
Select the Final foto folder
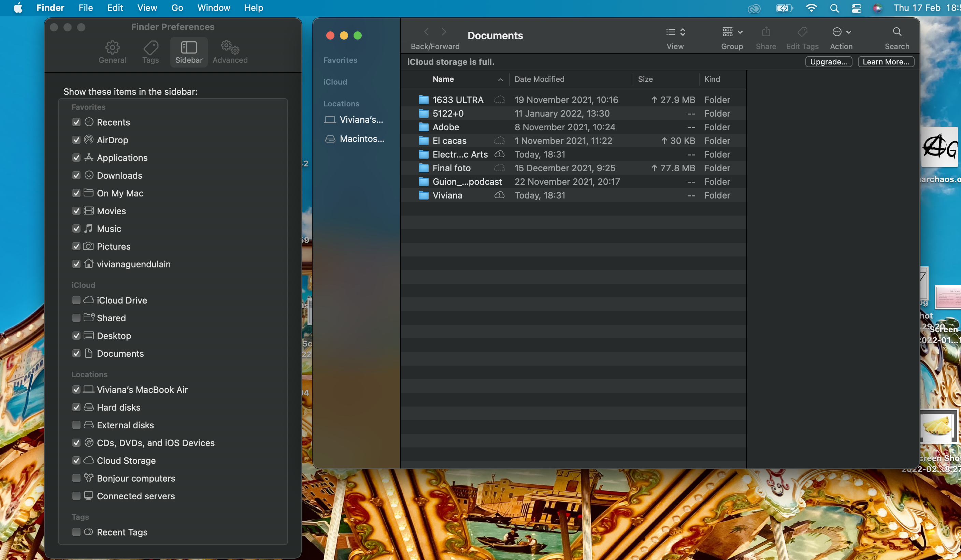(451, 168)
